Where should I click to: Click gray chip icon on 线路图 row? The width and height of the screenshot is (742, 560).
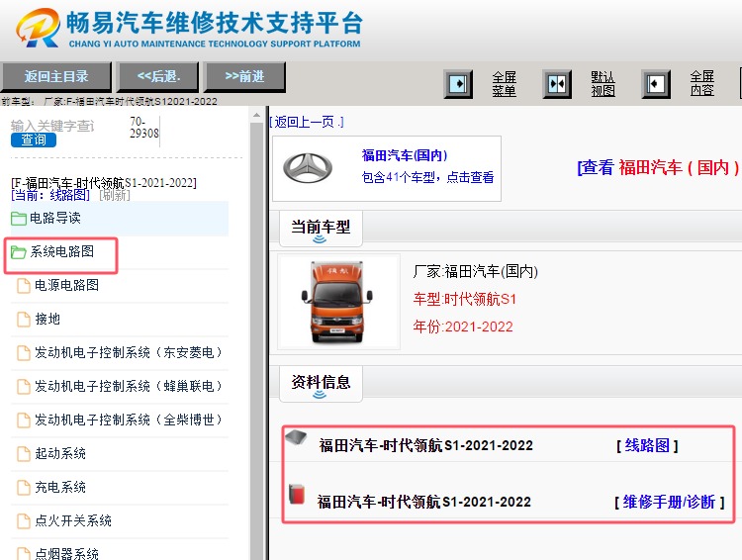(x=296, y=438)
